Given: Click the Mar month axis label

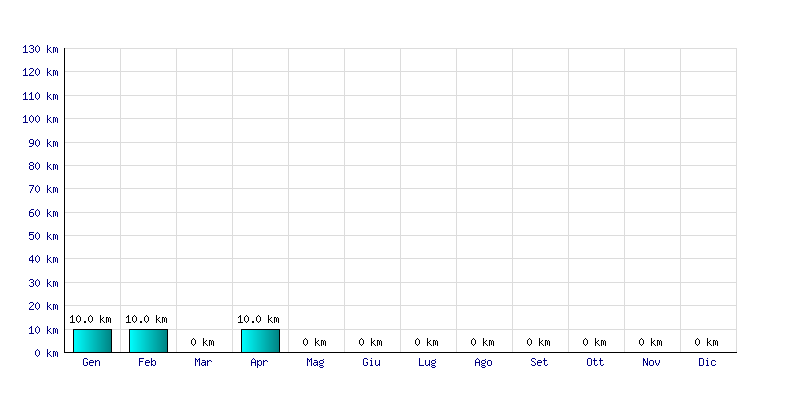Looking at the screenshot, I should coord(203,362).
